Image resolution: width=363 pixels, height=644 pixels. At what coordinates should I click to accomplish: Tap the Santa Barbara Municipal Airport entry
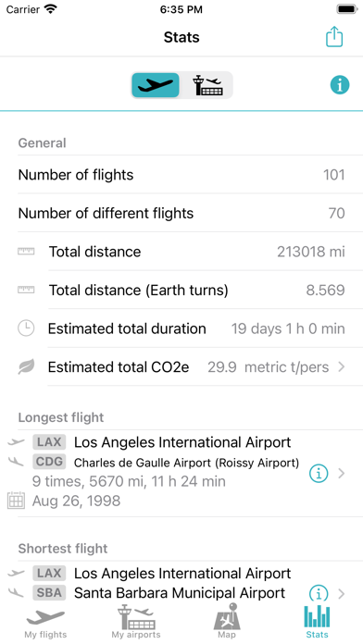180,593
